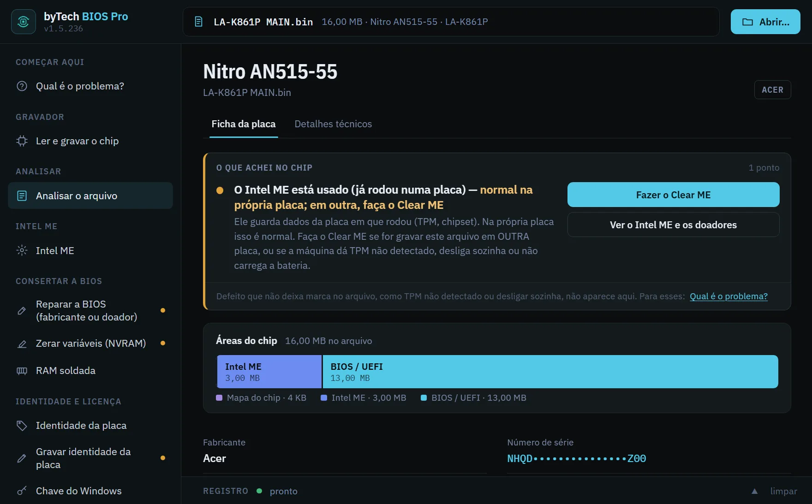Viewport: 812px width, 504px height.
Task: Click the folder icon on the Abrir button
Action: [747, 22]
